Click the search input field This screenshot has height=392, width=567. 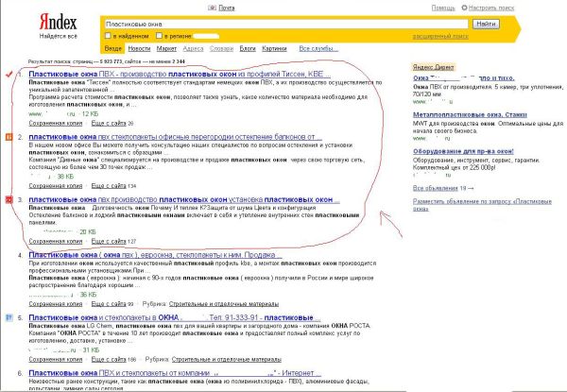(x=286, y=25)
